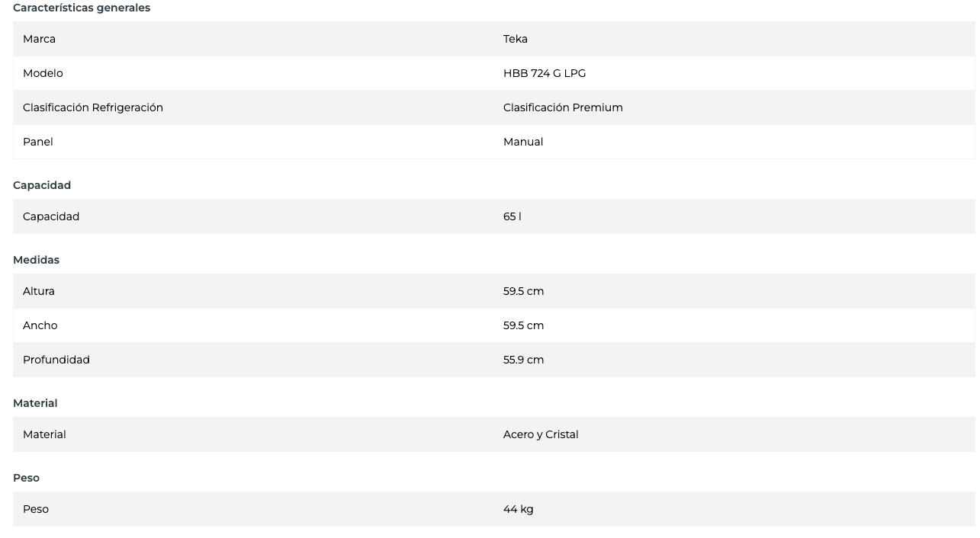The width and height of the screenshot is (980, 538).
Task: Select the model value HBB 724 G LPG
Action: click(544, 73)
